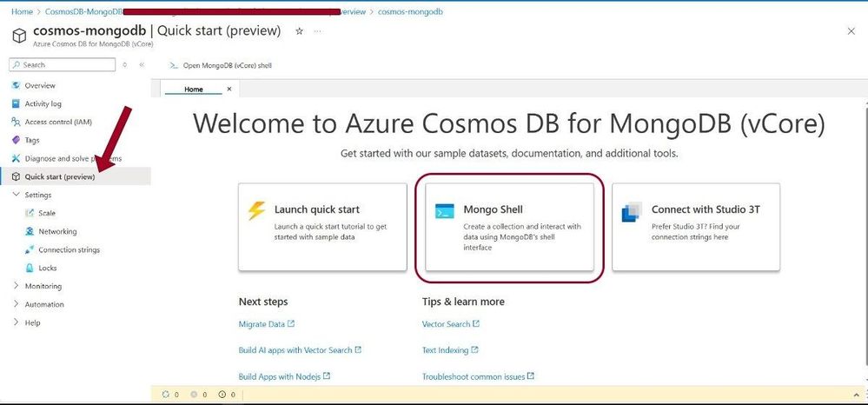Open the Scale settings icon
Viewport: 868px width, 405px height.
30,213
